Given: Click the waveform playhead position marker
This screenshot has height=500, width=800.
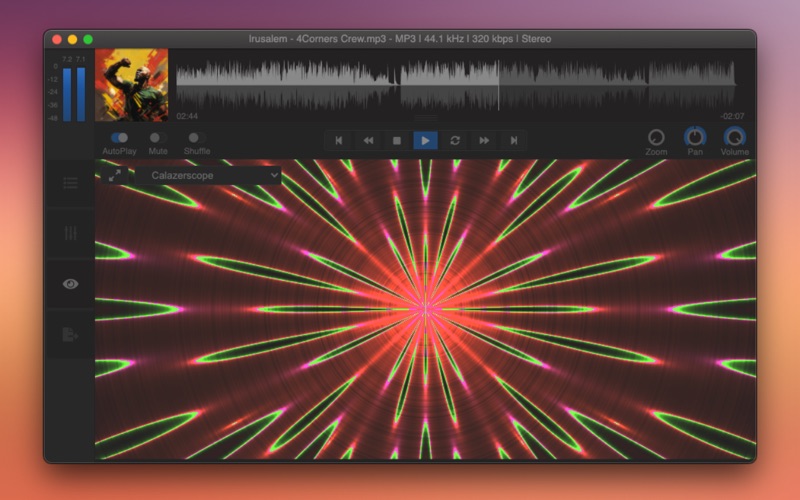Looking at the screenshot, I should (498, 85).
